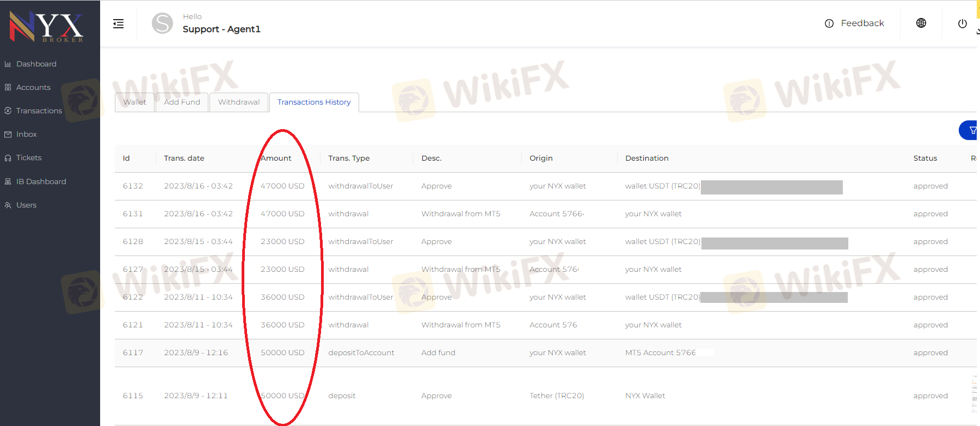
Task: Open Dashboard in the sidebar
Action: tap(36, 64)
